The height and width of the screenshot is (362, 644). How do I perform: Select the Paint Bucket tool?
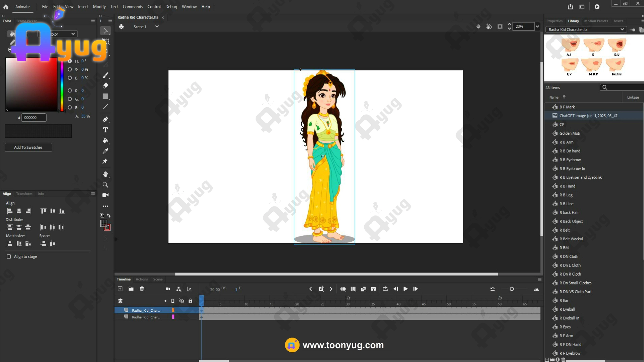pyautogui.click(x=105, y=140)
